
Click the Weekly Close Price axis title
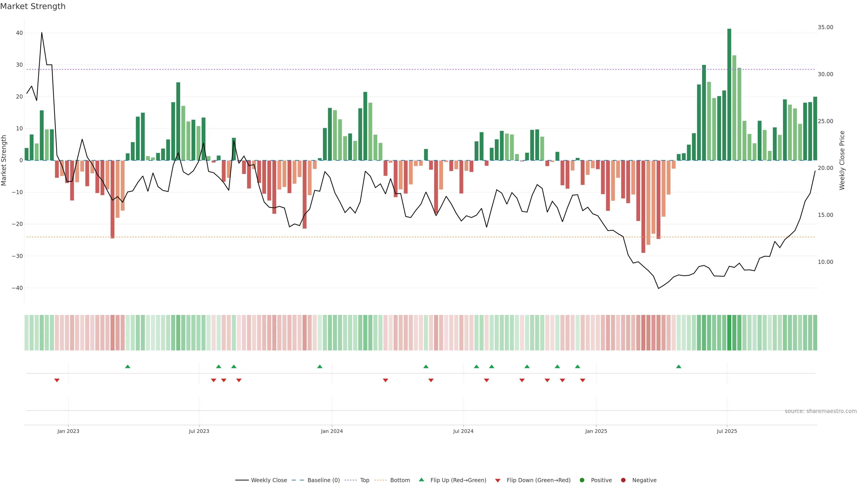pos(842,160)
